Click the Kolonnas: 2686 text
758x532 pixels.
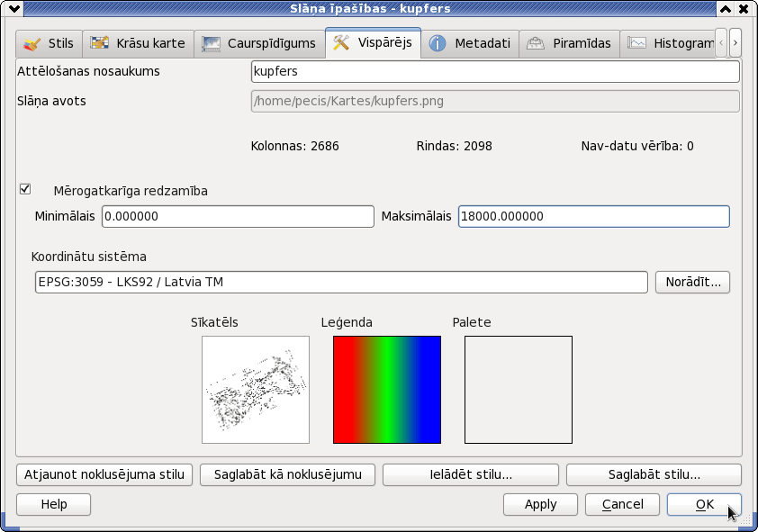point(295,146)
